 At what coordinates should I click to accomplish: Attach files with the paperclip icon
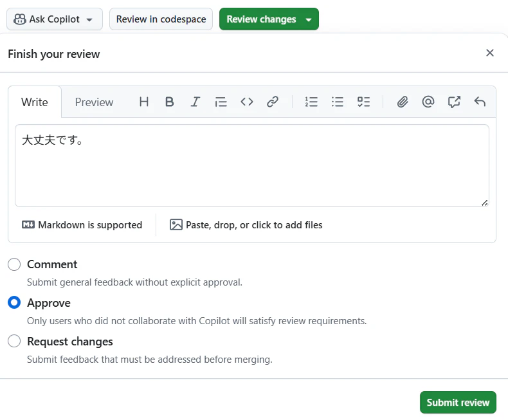click(403, 102)
